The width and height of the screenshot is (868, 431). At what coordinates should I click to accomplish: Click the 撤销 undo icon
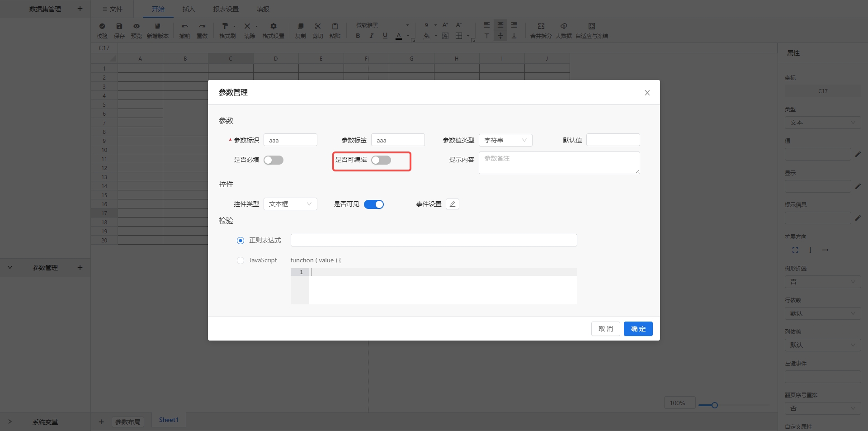(x=184, y=26)
